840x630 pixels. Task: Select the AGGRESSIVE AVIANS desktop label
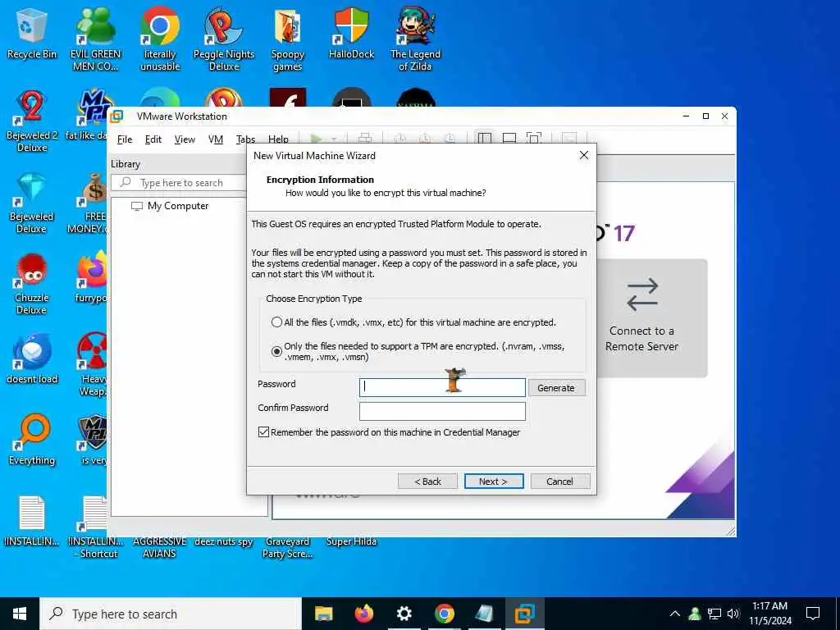click(x=160, y=547)
